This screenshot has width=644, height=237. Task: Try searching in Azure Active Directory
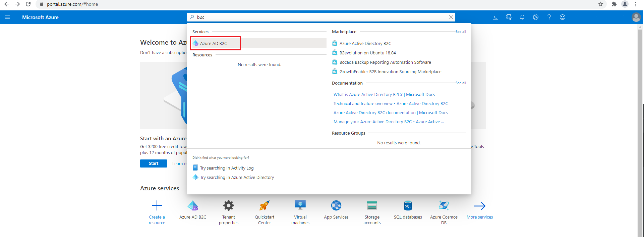point(237,177)
